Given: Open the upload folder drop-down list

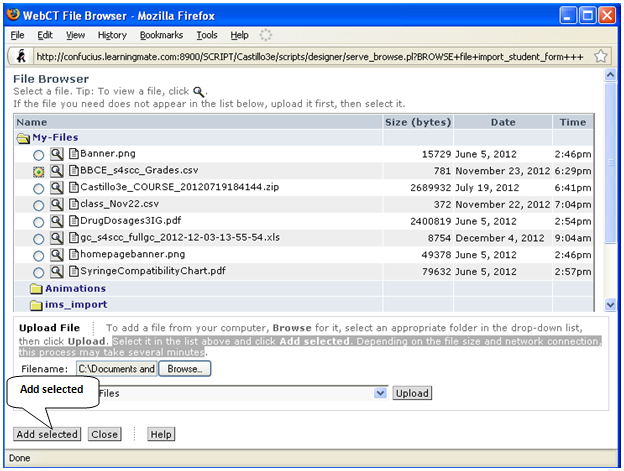Looking at the screenshot, I should [x=380, y=393].
